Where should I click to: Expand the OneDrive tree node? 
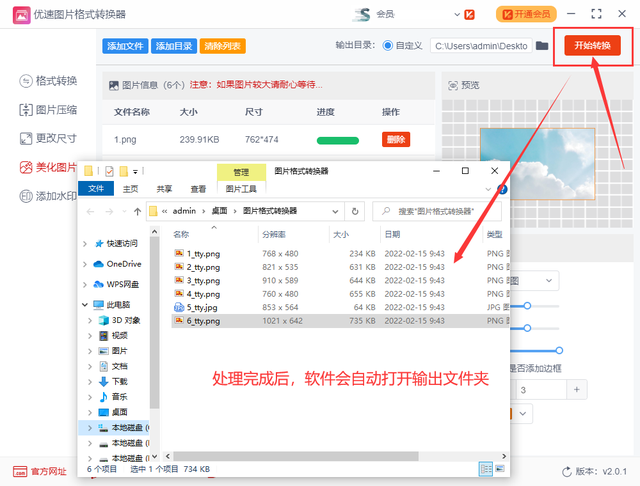point(84,264)
